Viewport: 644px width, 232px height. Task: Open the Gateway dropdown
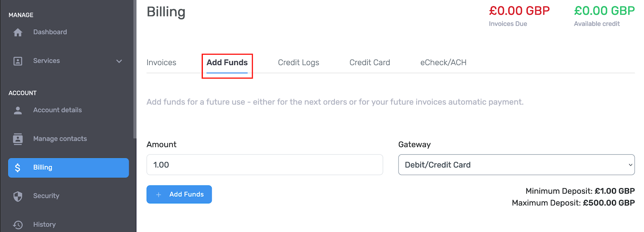[516, 165]
